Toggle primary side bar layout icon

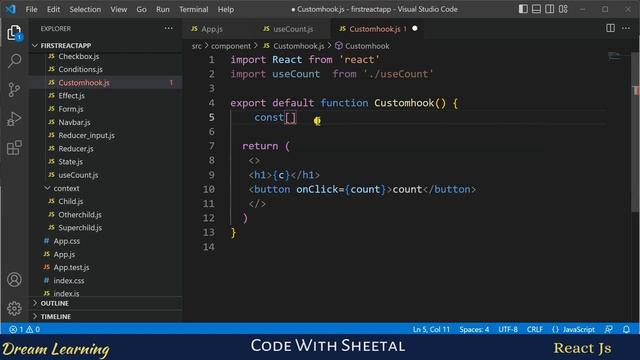point(523,9)
